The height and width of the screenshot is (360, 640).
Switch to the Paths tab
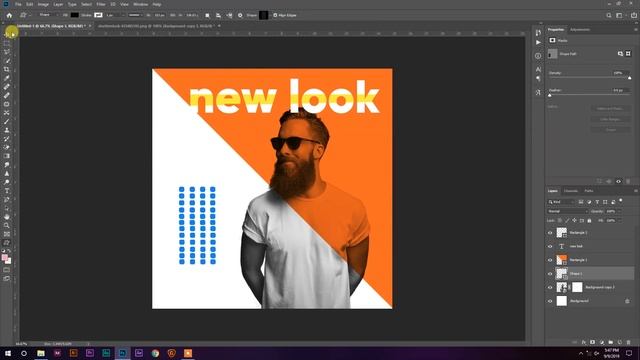(x=589, y=191)
